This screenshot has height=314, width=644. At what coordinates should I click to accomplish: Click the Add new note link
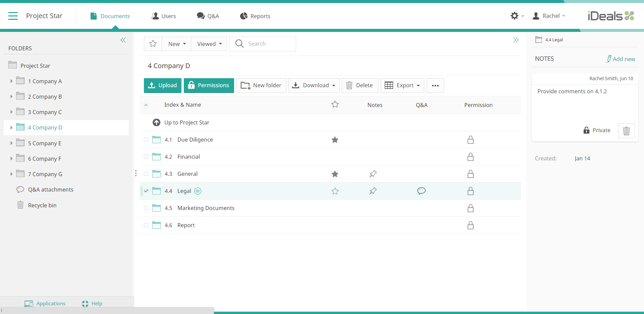tap(624, 59)
